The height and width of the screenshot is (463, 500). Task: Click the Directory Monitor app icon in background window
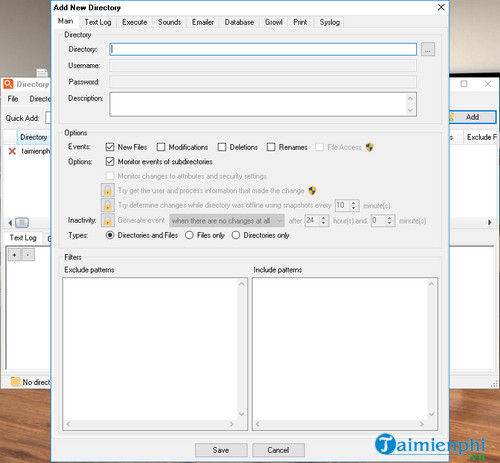tap(8, 84)
